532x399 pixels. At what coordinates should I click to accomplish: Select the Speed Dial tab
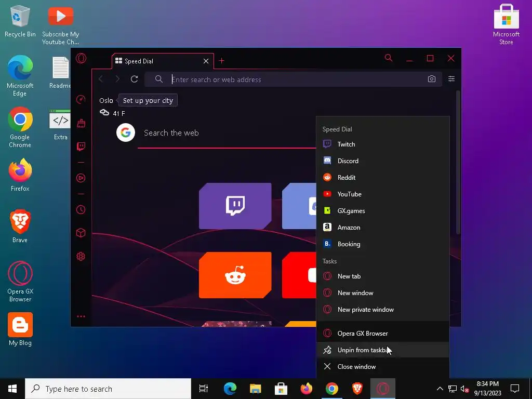tap(163, 61)
